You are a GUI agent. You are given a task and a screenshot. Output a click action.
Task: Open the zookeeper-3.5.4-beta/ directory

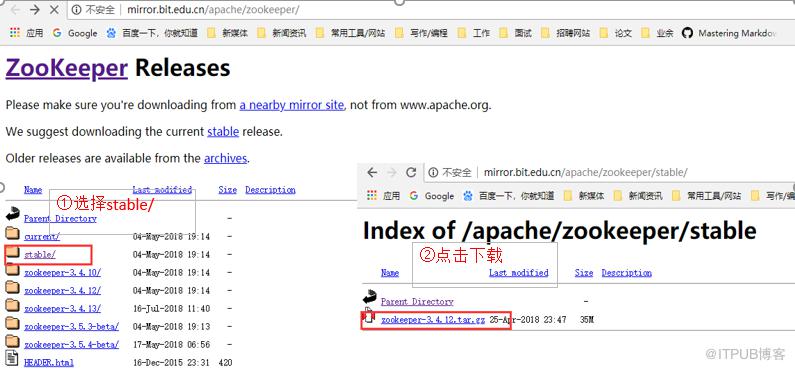click(71, 345)
